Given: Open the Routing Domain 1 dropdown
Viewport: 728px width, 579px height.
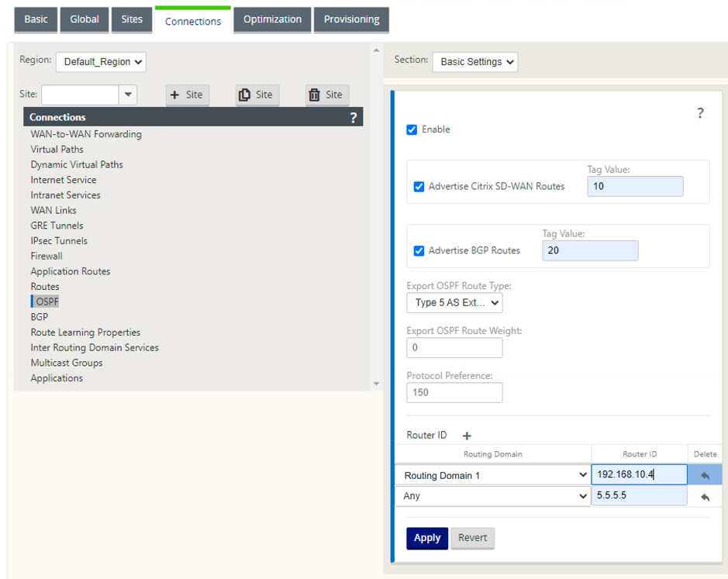Looking at the screenshot, I should [x=492, y=475].
